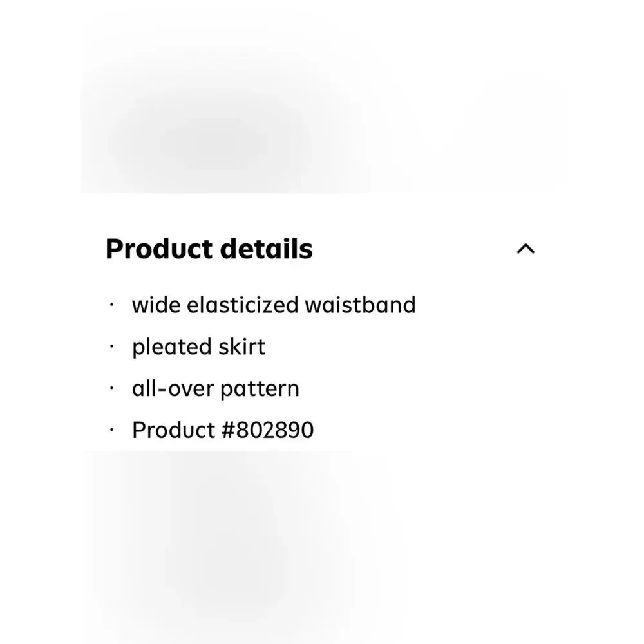Click the bullet before all-over pattern

pos(111,388)
